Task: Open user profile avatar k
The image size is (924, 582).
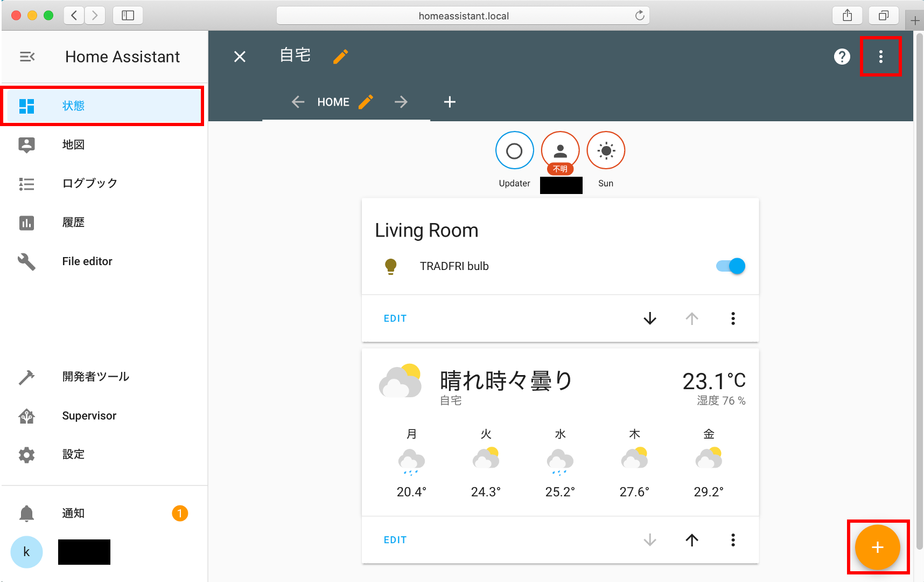Action: pos(26,552)
